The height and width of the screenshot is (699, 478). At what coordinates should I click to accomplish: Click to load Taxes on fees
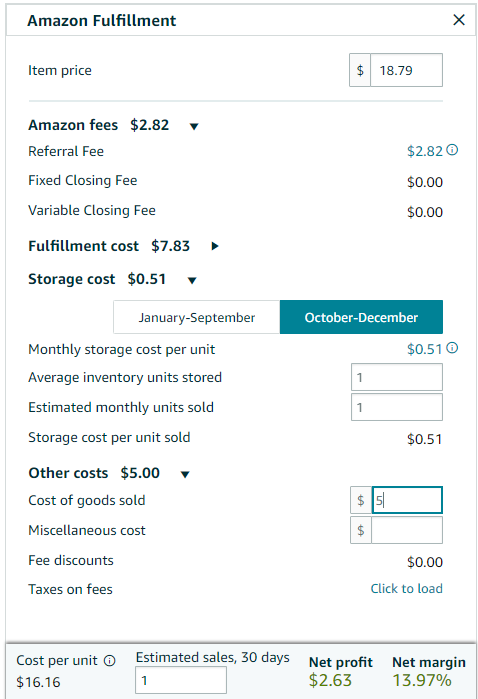click(406, 588)
